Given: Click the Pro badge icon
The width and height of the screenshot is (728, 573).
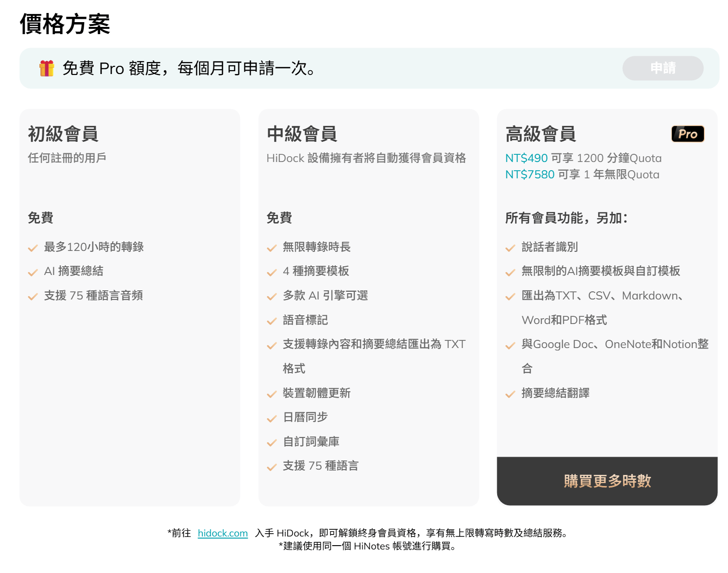Looking at the screenshot, I should (687, 134).
